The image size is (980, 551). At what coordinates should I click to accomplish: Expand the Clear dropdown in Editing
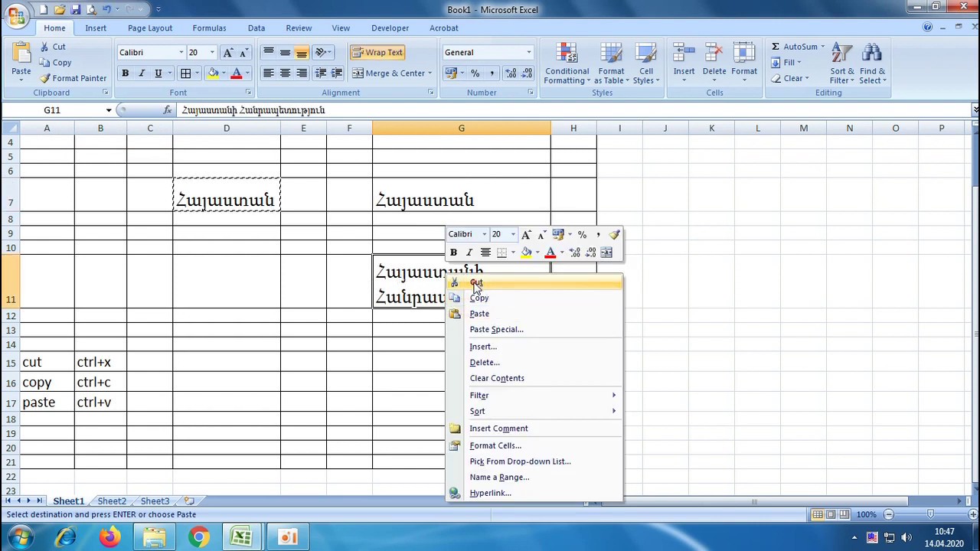point(807,78)
